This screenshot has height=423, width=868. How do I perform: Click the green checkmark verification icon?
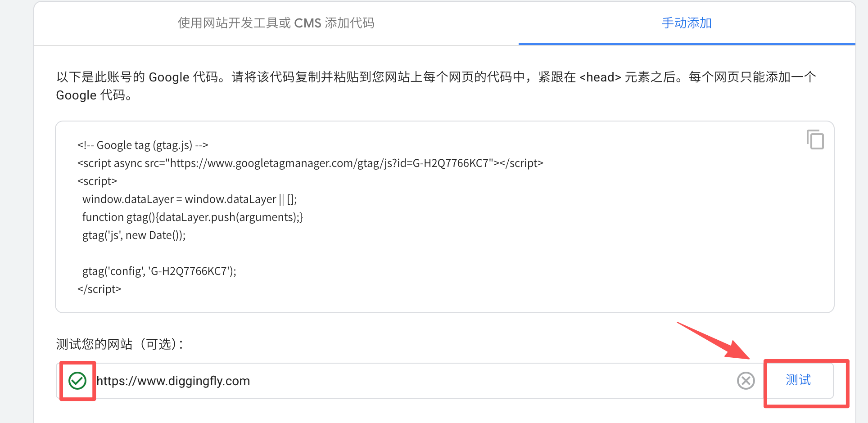pyautogui.click(x=77, y=381)
